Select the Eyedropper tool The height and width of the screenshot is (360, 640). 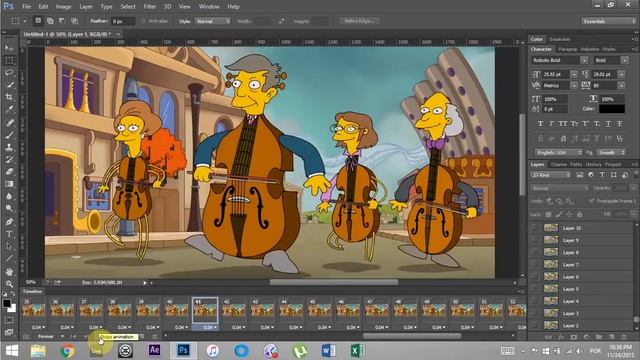click(9, 109)
